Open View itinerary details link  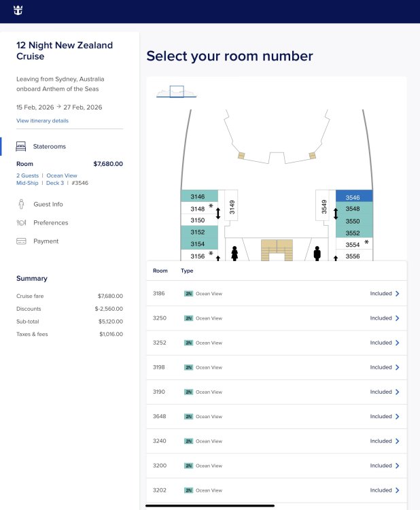coord(42,120)
